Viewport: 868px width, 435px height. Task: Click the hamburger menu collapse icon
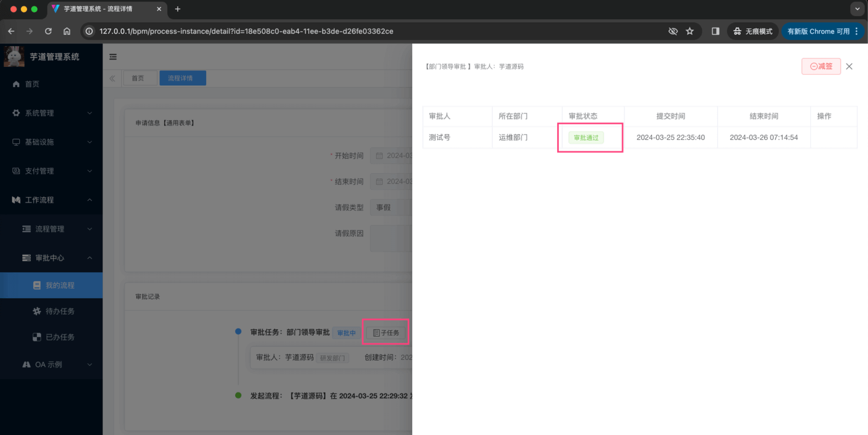pyautogui.click(x=113, y=57)
